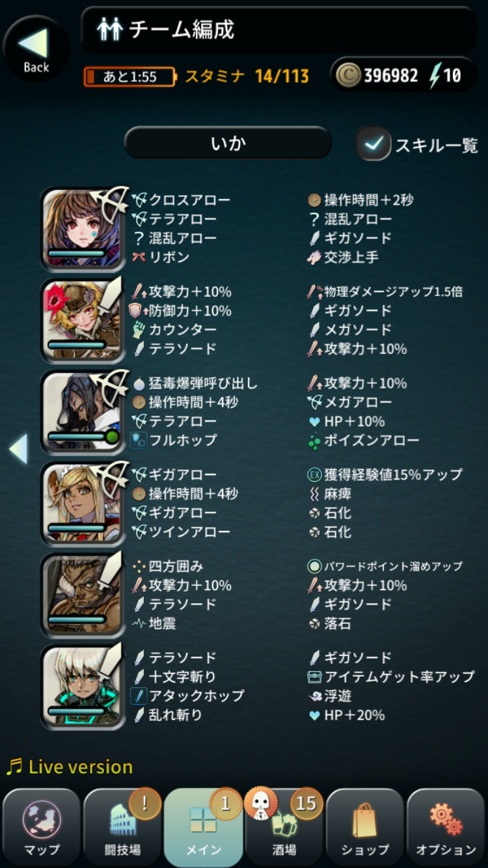Viewport: 488px width, 868px height.
Task: Select the white-haired swordsman portrait
Action: [83, 686]
